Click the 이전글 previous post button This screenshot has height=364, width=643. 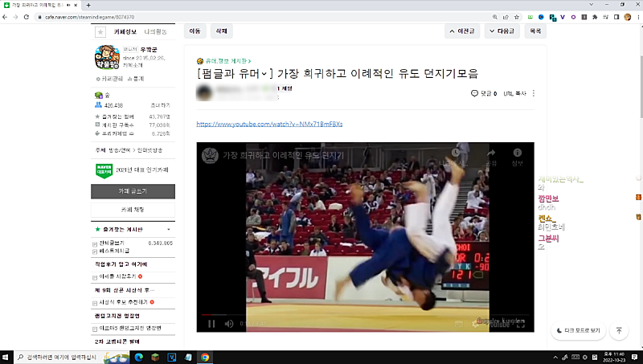coord(462,31)
